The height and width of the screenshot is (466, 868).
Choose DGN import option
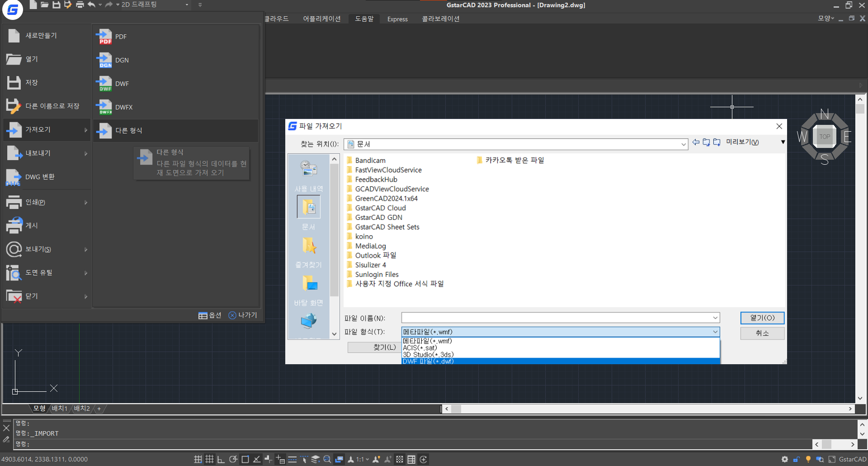coord(175,60)
